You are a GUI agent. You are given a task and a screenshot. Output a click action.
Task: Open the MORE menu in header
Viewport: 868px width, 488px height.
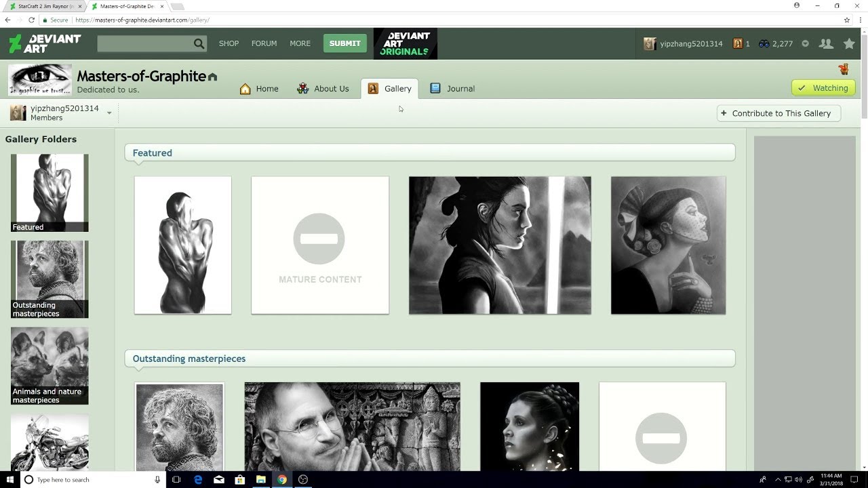pos(300,43)
